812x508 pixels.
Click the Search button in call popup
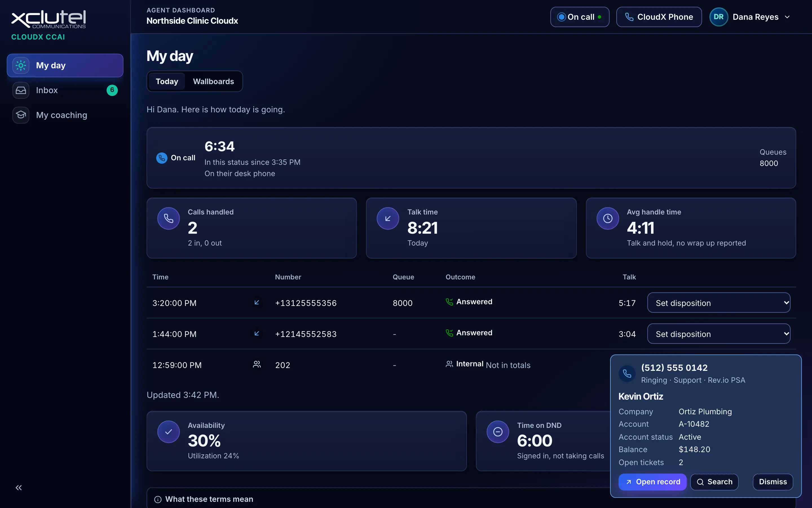[714, 482]
